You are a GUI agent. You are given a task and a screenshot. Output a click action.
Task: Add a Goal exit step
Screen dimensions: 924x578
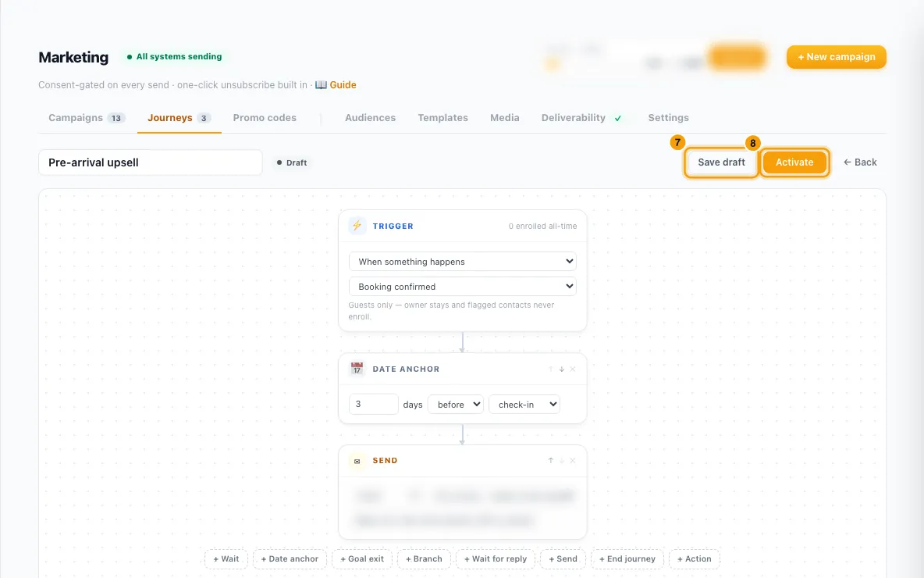[x=362, y=558]
